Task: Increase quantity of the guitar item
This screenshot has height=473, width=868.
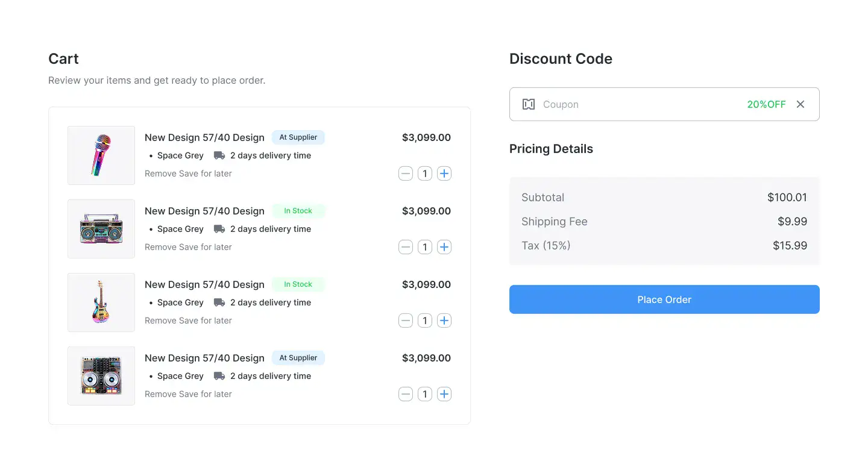Action: point(444,321)
